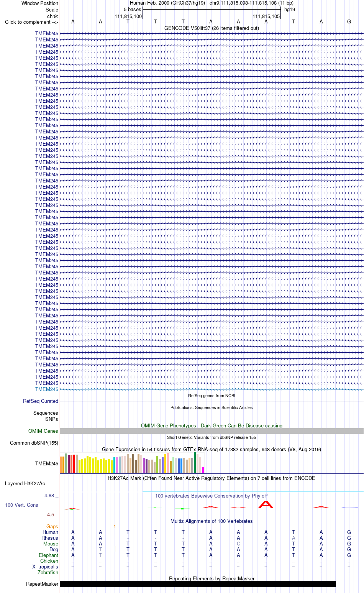
Task: Click the grey C base in Mouse row
Action: coord(238,544)
